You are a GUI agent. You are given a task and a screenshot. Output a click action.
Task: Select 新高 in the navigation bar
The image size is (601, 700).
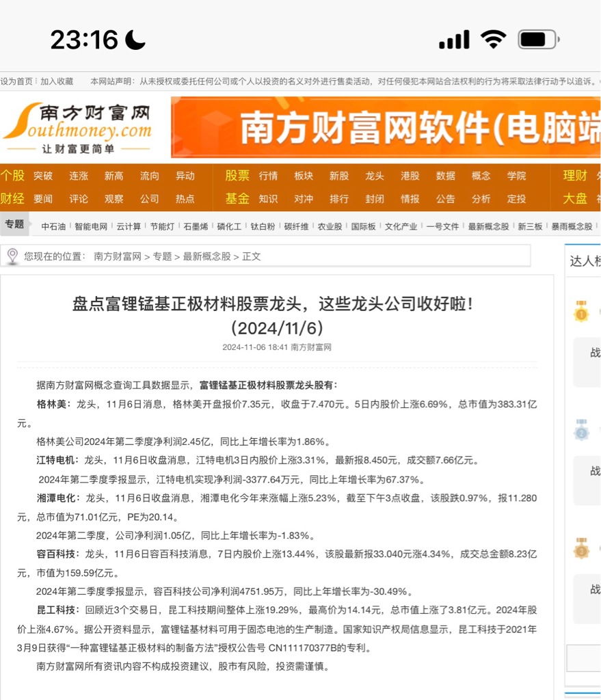(114, 176)
